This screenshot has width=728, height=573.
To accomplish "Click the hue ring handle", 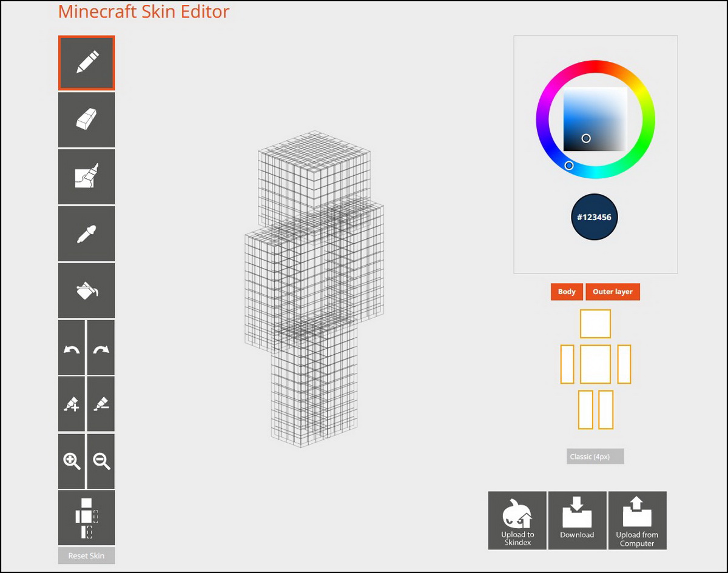I will (569, 166).
